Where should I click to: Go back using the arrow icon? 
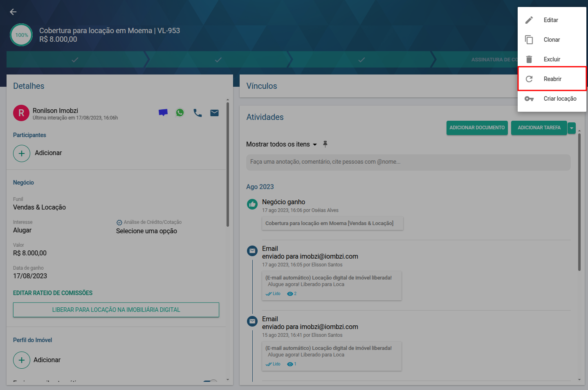13,12
